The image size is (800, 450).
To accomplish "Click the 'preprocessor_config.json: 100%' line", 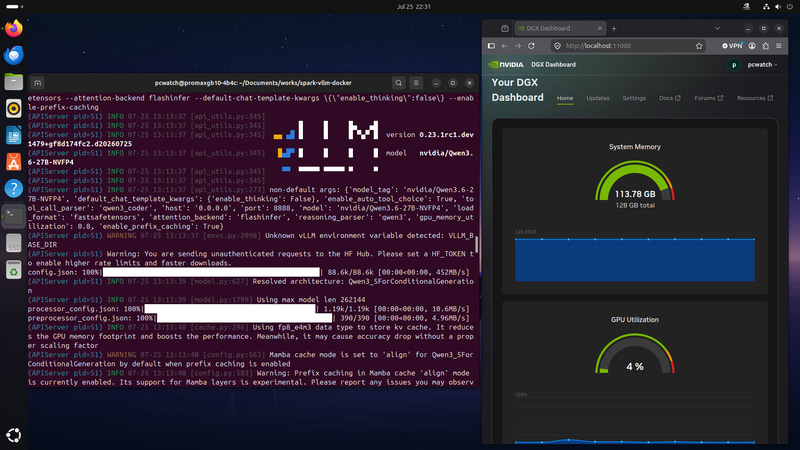I will 249,318.
